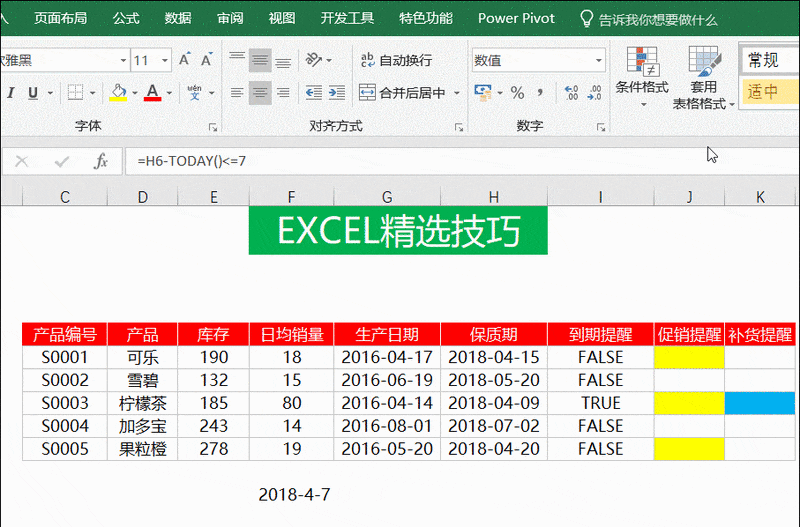Click the increase decimal places icon
800x527 pixels.
coord(571,93)
